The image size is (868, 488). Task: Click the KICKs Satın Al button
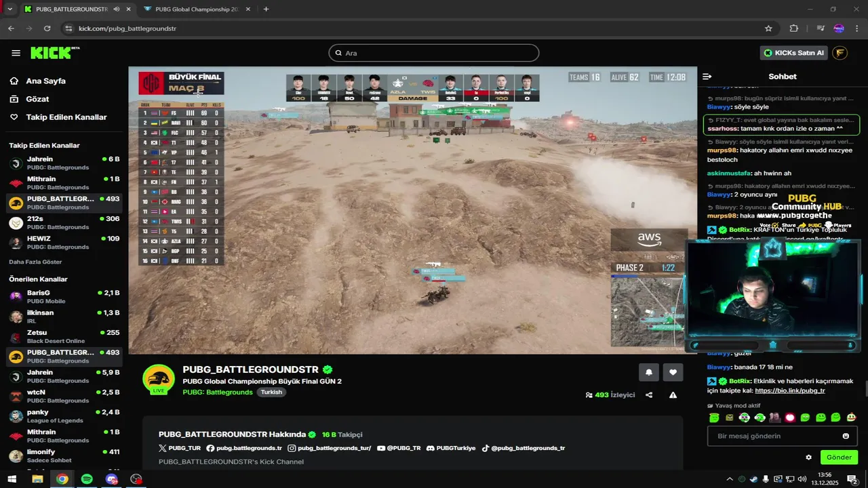point(793,53)
